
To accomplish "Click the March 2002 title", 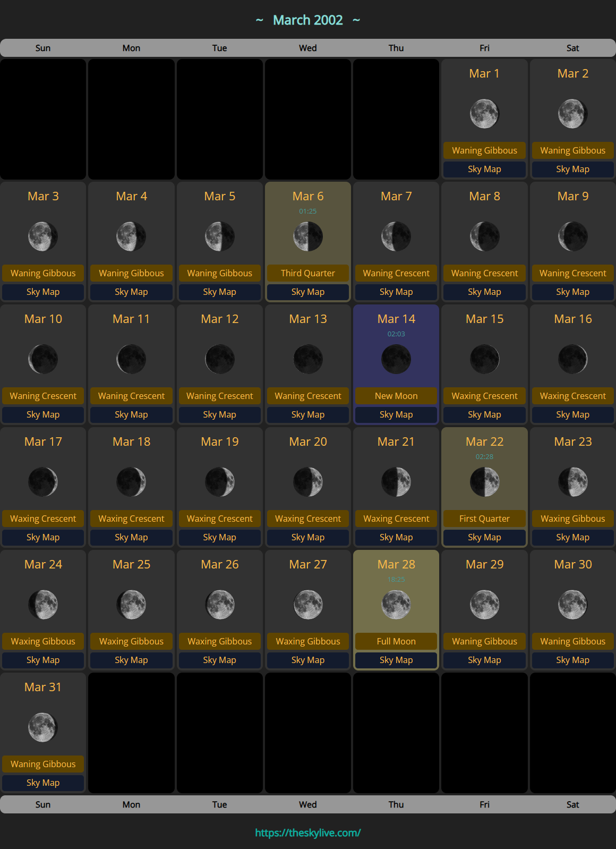I will click(308, 20).
